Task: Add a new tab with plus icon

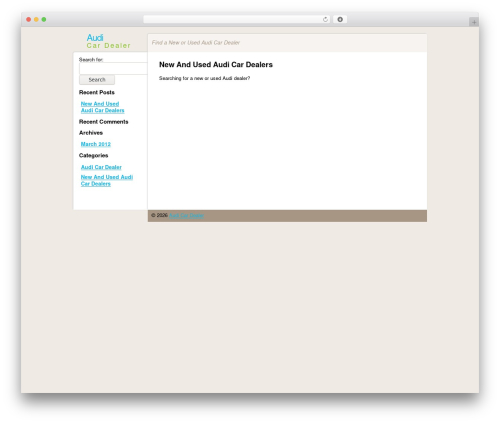Action: (474, 22)
